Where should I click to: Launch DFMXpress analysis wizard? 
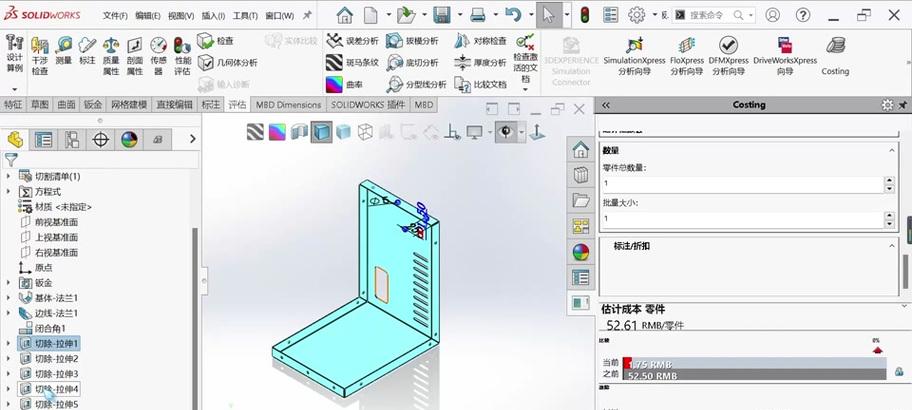click(x=728, y=56)
